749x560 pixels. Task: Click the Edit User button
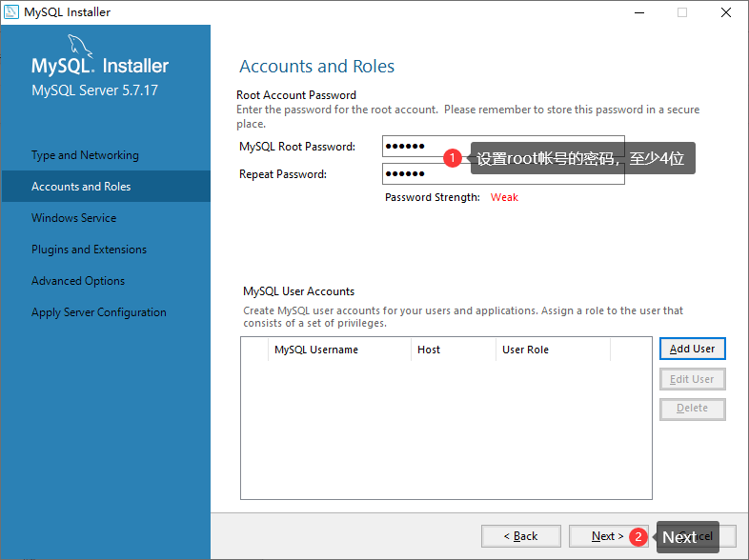click(692, 379)
